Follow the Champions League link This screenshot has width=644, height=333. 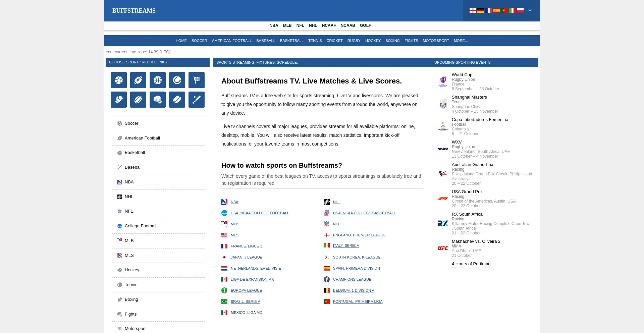352,279
